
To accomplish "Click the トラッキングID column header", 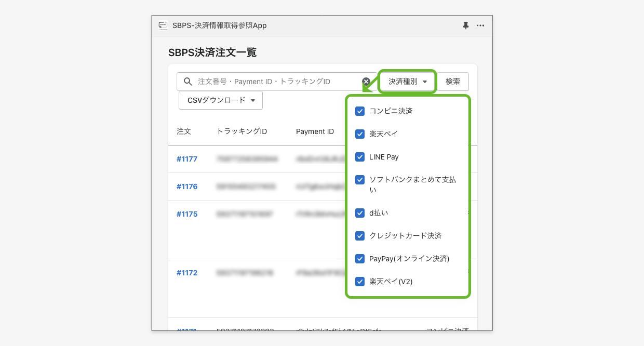I will coord(242,131).
